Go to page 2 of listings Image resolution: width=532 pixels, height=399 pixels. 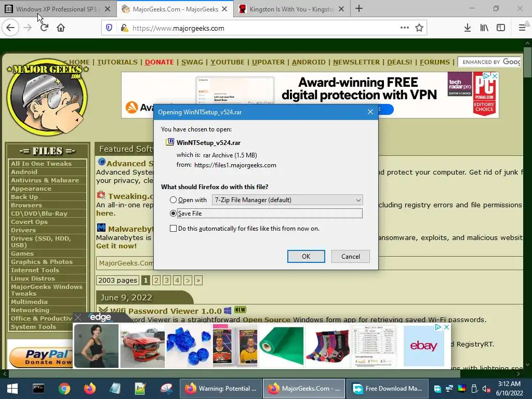pyautogui.click(x=156, y=280)
